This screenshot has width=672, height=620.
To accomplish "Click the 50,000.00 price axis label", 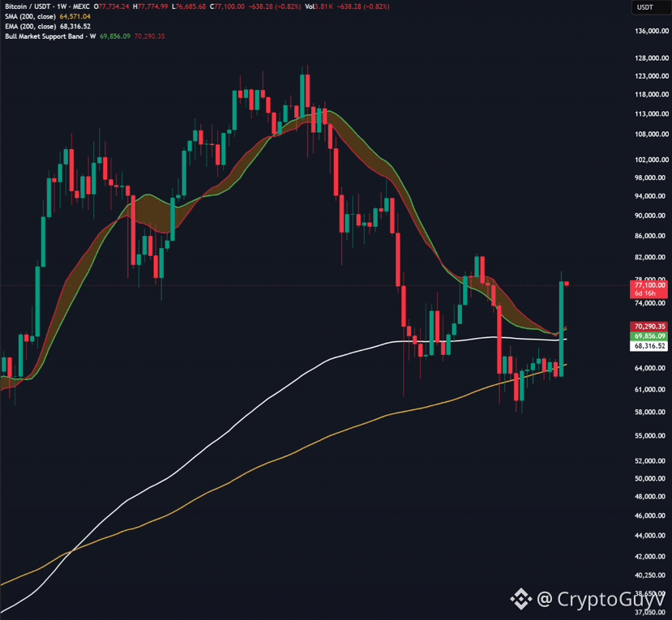I will (x=650, y=479).
